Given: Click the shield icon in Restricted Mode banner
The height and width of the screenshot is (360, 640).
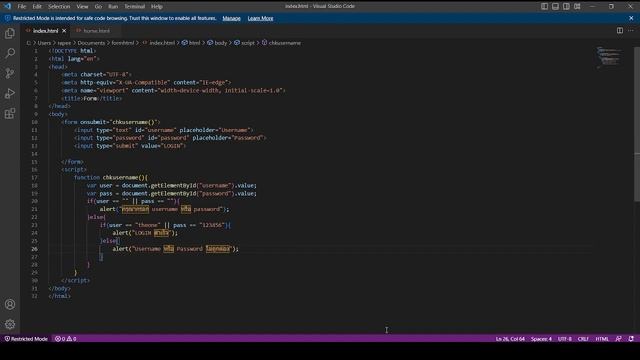Looking at the screenshot, I should point(7,18).
